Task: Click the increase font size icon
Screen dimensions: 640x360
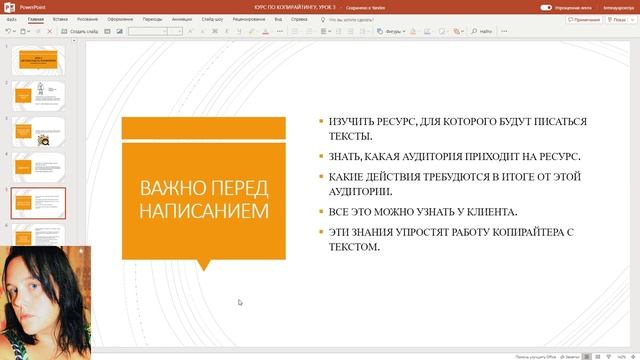Action: (190, 31)
